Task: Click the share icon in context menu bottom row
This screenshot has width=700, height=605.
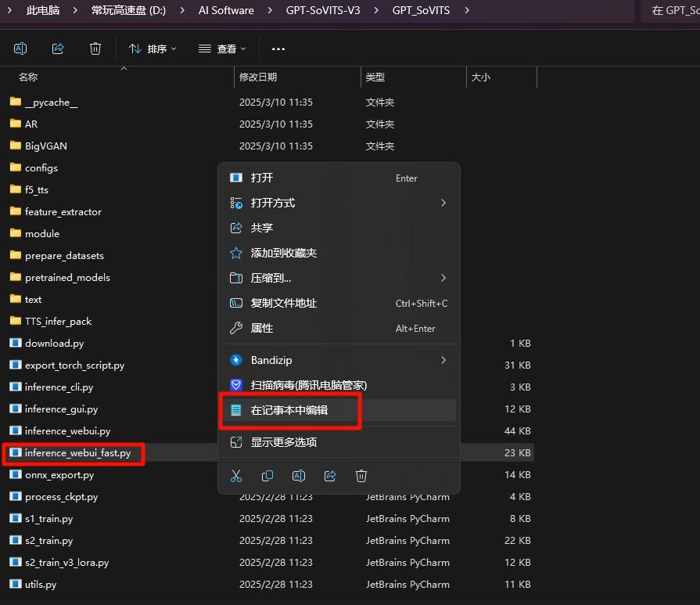Action: (330, 476)
